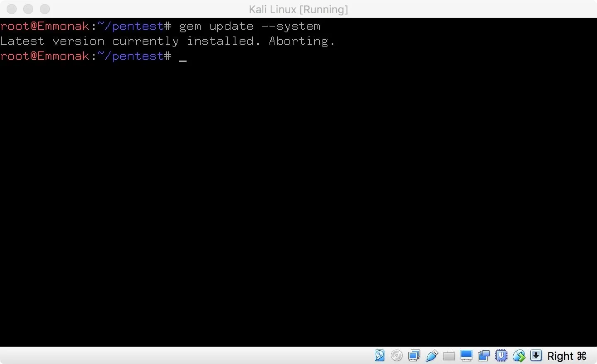Screen dimensions: 597x364
Task: Click the network adapters status icon
Action: click(x=414, y=356)
